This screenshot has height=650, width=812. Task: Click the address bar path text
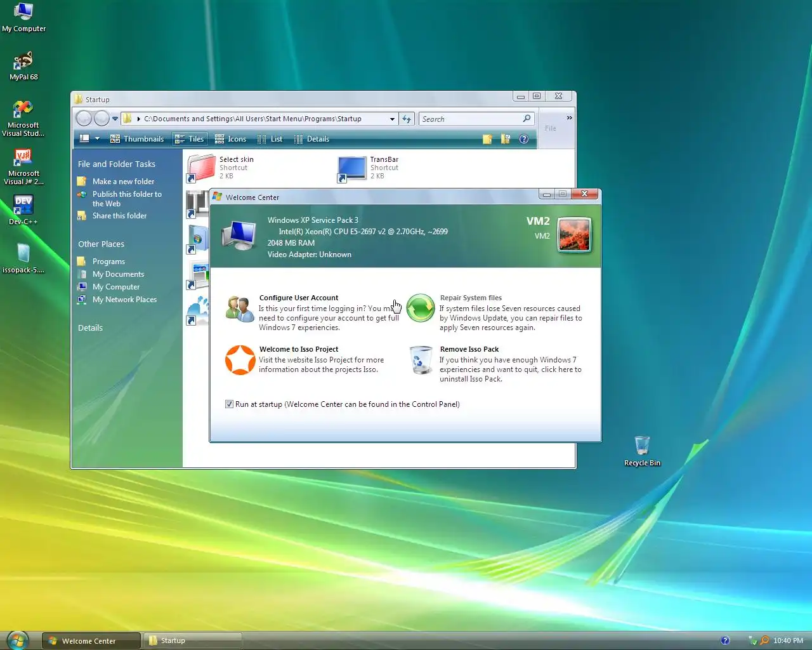coord(252,119)
